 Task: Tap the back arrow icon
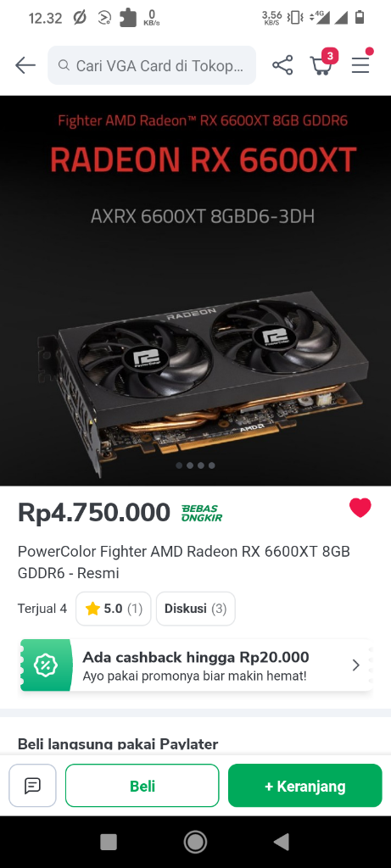pyautogui.click(x=25, y=65)
